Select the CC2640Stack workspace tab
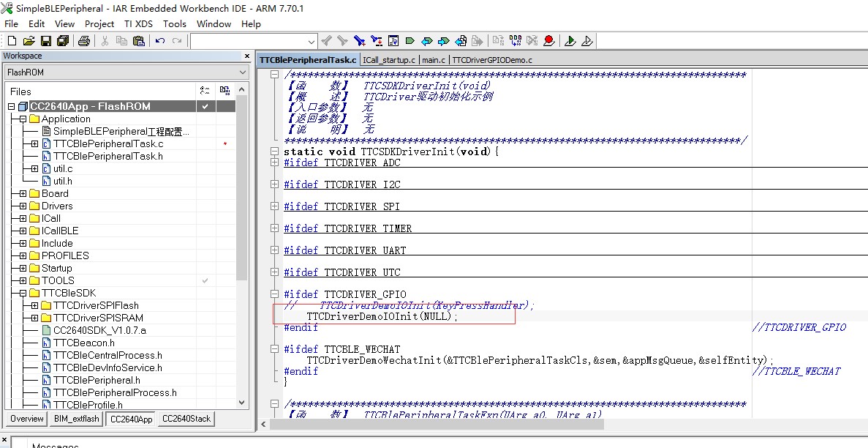Image resolution: width=868 pixels, height=448 pixels. (186, 419)
